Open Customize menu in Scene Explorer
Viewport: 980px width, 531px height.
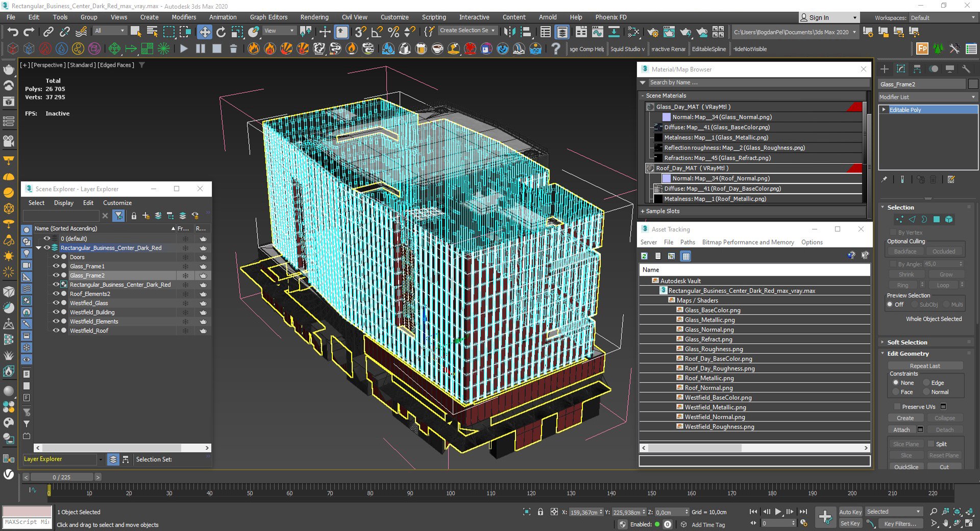(x=117, y=203)
